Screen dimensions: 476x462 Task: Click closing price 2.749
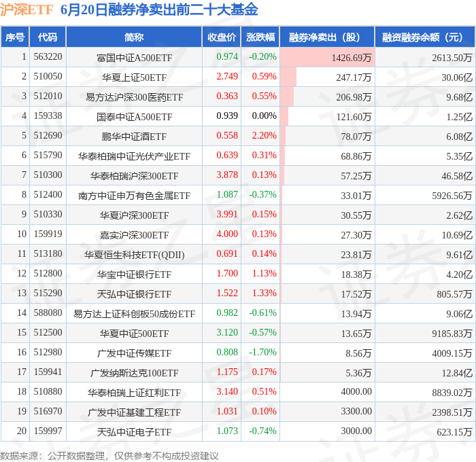227,76
